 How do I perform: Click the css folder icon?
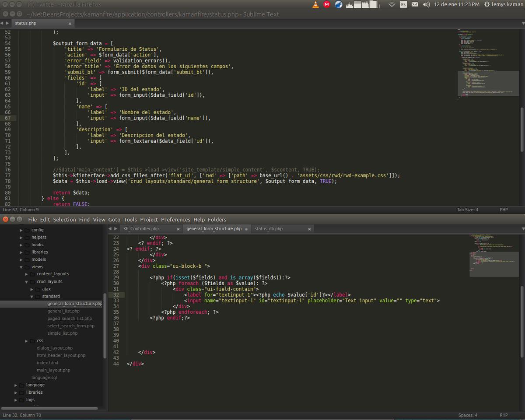32,341
